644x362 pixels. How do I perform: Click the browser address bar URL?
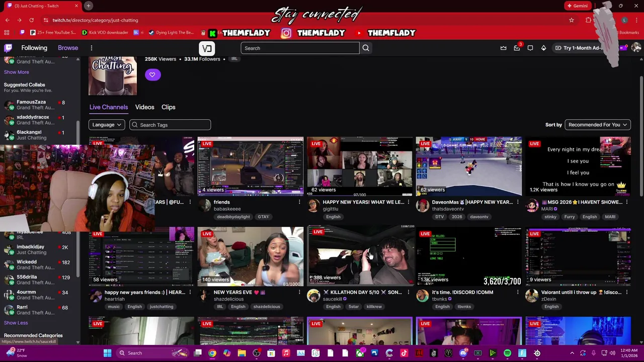pos(95,20)
